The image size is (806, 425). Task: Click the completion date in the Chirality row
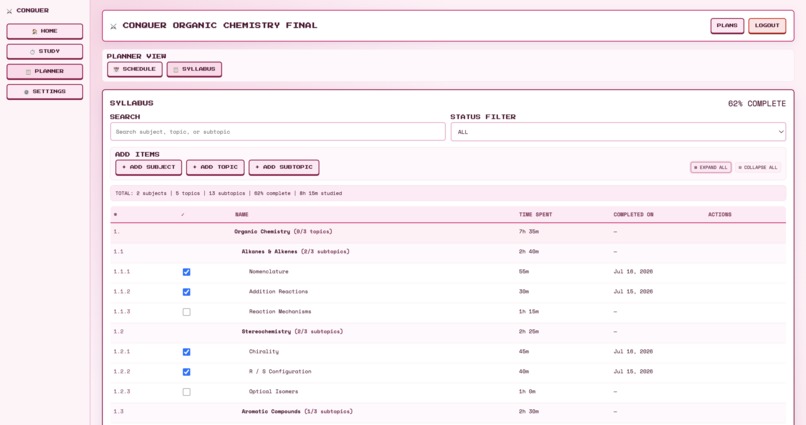pos(633,352)
